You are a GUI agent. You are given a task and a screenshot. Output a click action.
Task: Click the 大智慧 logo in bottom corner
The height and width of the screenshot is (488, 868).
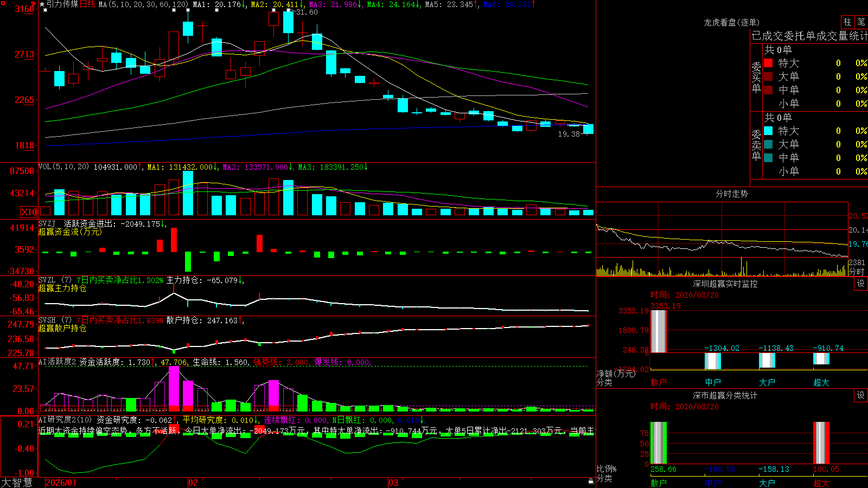(17, 483)
